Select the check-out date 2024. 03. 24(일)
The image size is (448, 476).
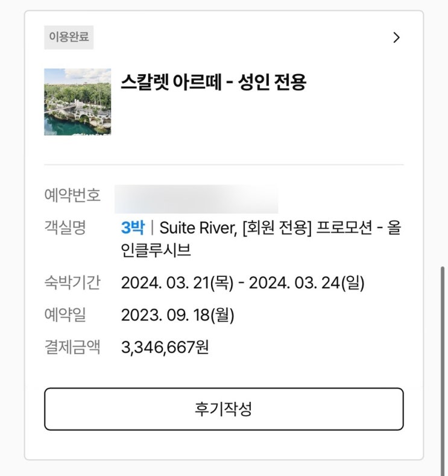click(306, 282)
